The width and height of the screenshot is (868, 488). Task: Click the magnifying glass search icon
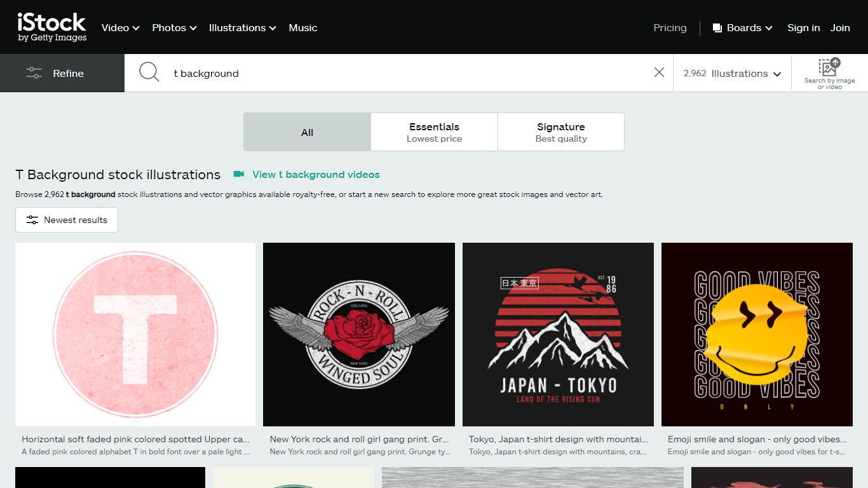149,72
